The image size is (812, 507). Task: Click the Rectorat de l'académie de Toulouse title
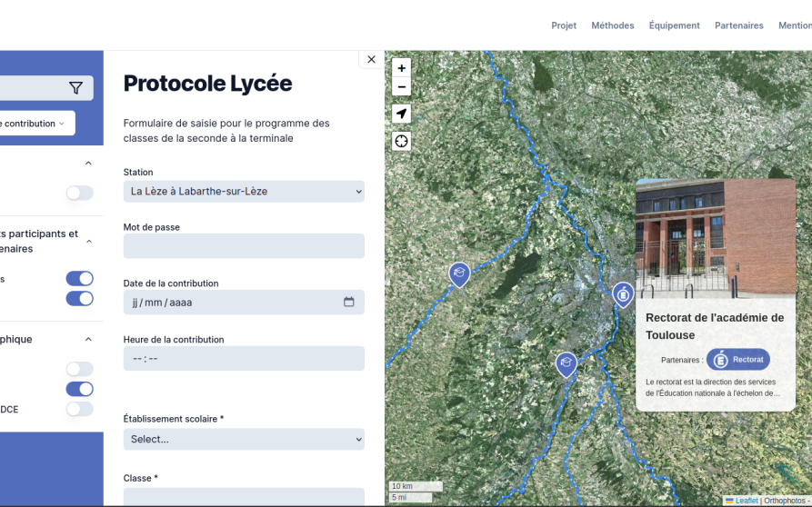pyautogui.click(x=715, y=326)
